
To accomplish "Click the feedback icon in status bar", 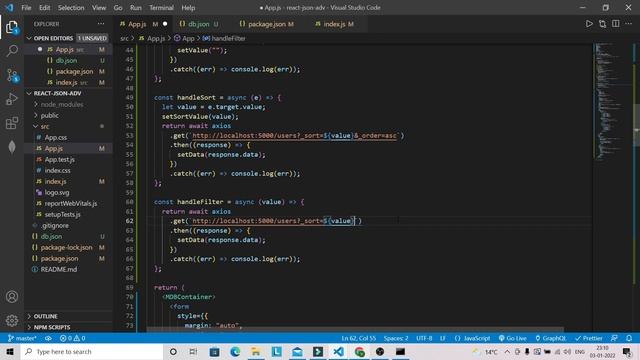I will pos(614,338).
